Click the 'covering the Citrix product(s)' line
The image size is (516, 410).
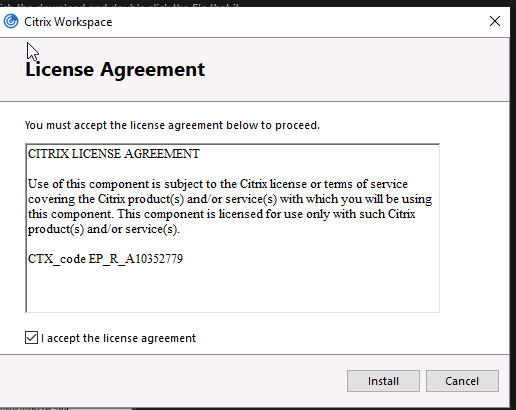230,199
